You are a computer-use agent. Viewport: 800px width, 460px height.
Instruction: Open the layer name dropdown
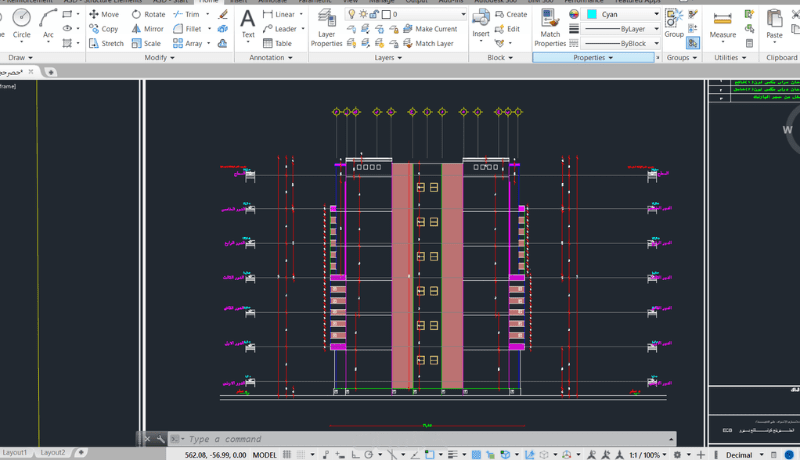[463, 14]
